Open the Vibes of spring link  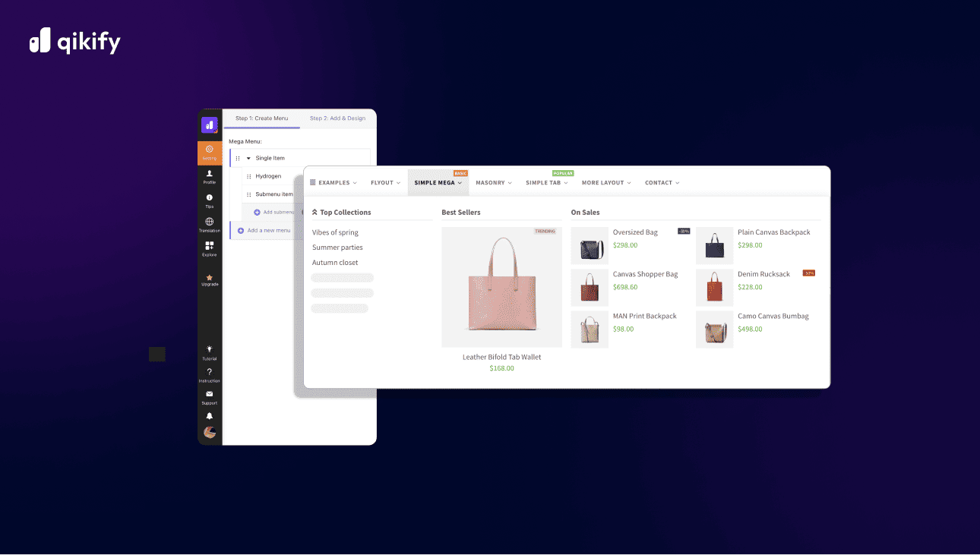[x=334, y=232]
